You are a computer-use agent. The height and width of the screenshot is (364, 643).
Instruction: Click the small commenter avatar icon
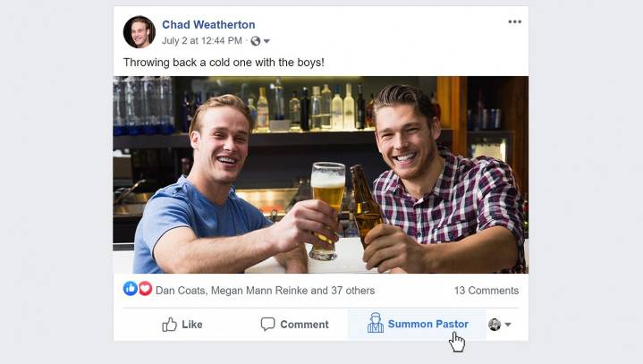click(x=495, y=325)
